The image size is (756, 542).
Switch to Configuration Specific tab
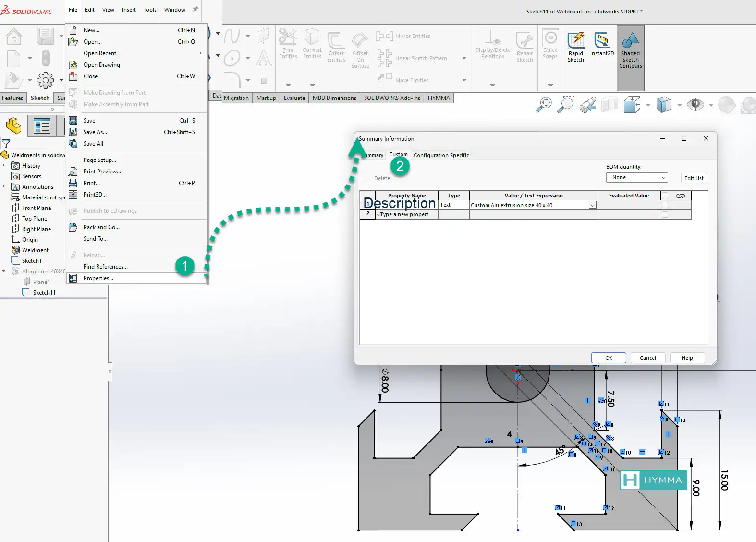tap(441, 155)
